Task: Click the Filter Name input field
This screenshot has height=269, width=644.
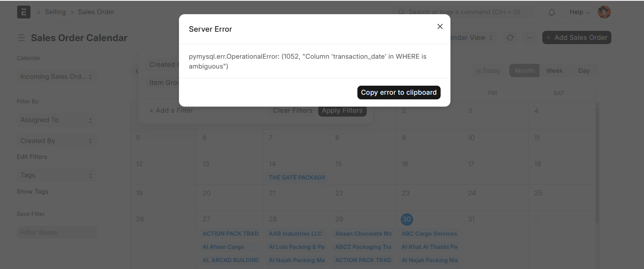Action: coord(57,233)
